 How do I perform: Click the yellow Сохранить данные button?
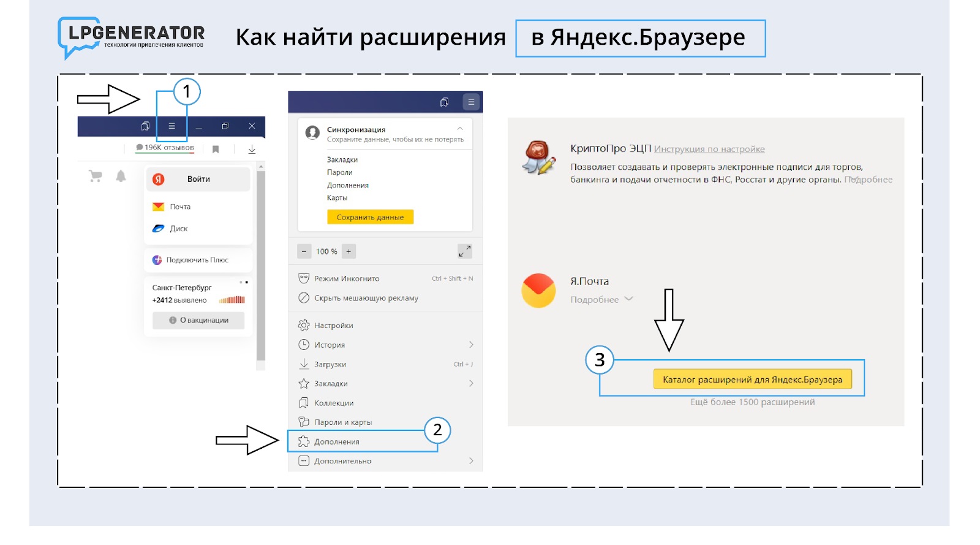tap(371, 217)
